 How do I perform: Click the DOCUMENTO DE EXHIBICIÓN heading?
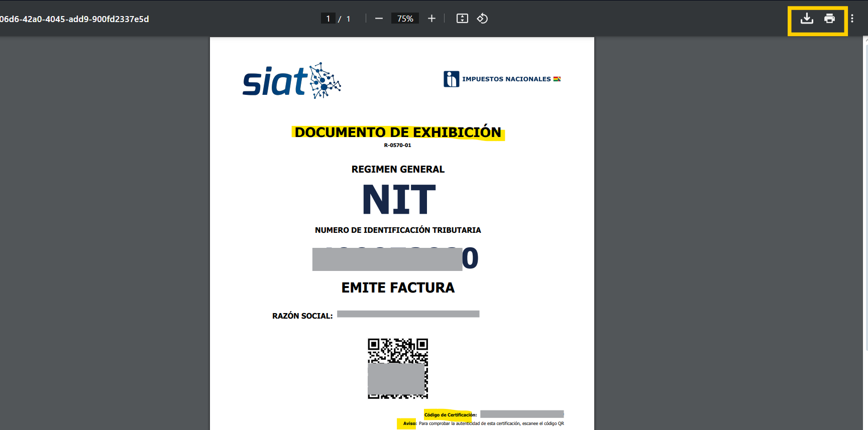tap(398, 132)
